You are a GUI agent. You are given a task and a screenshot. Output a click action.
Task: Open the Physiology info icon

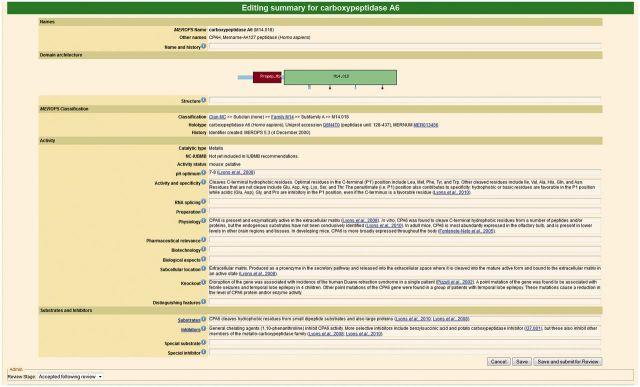(x=203, y=220)
